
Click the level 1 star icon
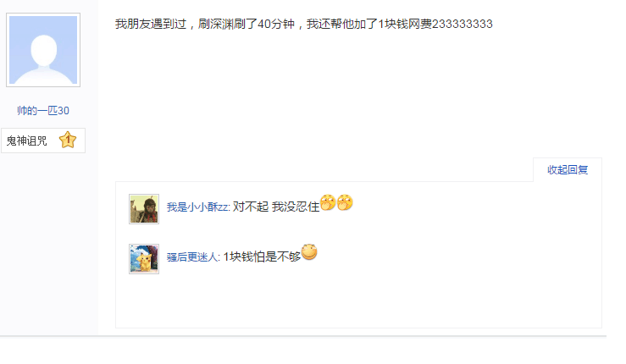click(68, 140)
